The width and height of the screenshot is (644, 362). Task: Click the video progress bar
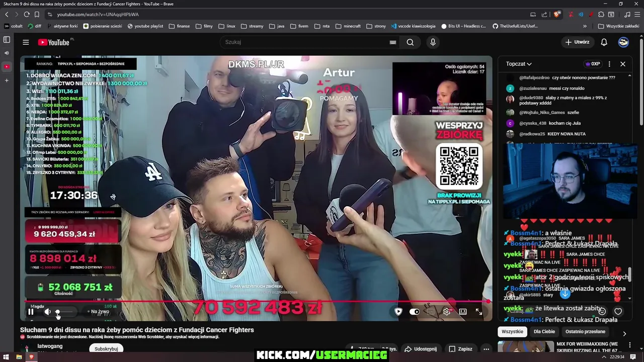click(256, 302)
